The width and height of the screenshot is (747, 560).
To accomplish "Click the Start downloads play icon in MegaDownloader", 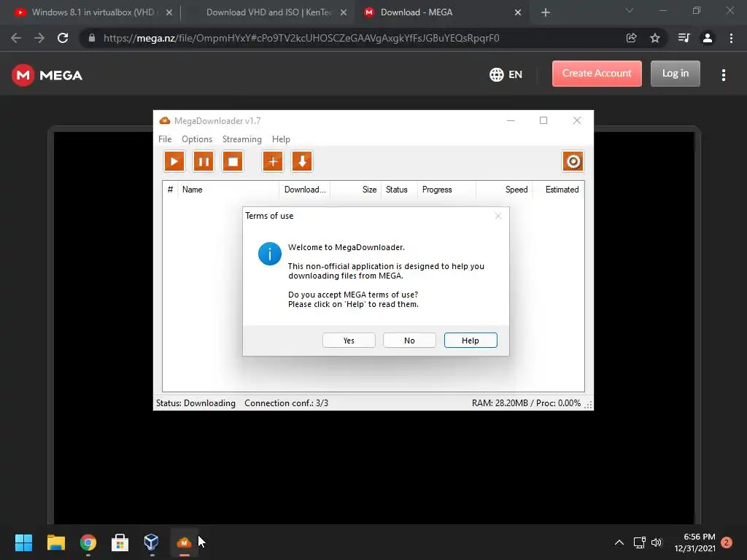I will [174, 161].
